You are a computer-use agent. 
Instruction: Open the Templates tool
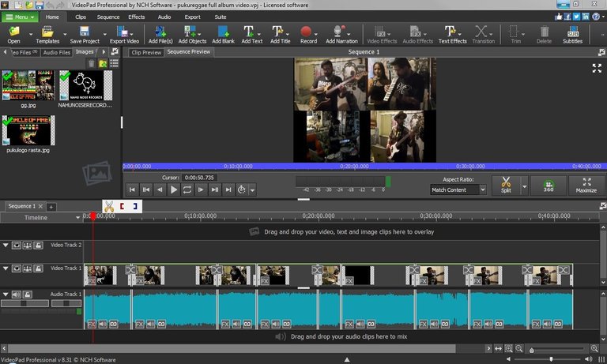(47, 35)
